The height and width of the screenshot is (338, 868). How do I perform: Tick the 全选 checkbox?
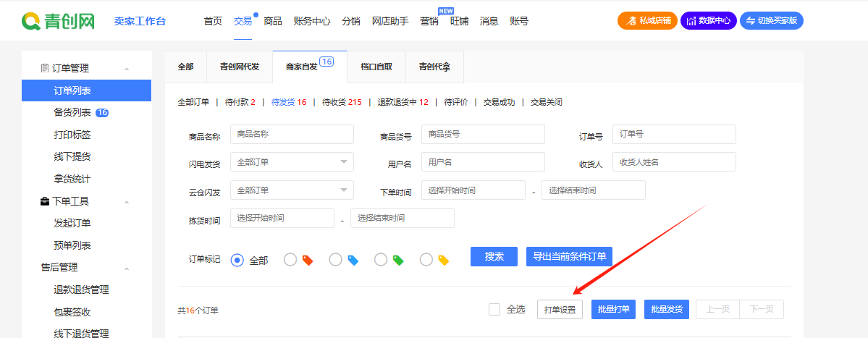494,309
